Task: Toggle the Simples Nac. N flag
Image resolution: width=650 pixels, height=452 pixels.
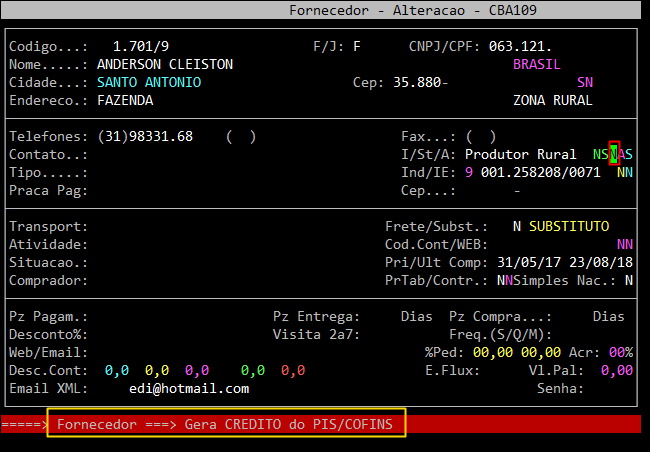Action: (629, 280)
